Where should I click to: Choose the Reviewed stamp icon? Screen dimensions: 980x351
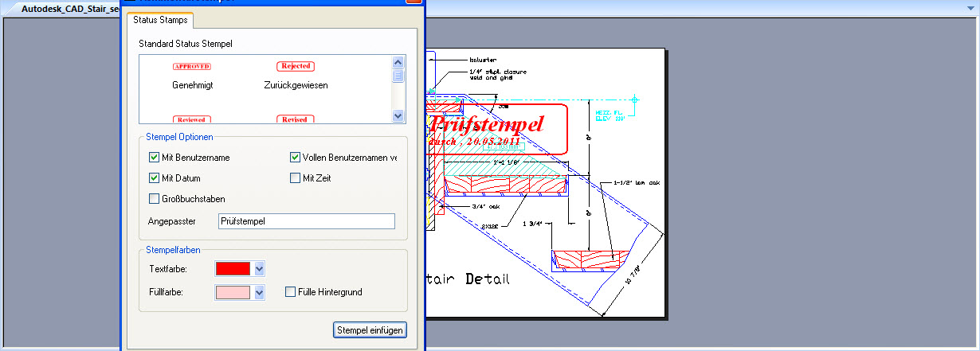point(191,119)
